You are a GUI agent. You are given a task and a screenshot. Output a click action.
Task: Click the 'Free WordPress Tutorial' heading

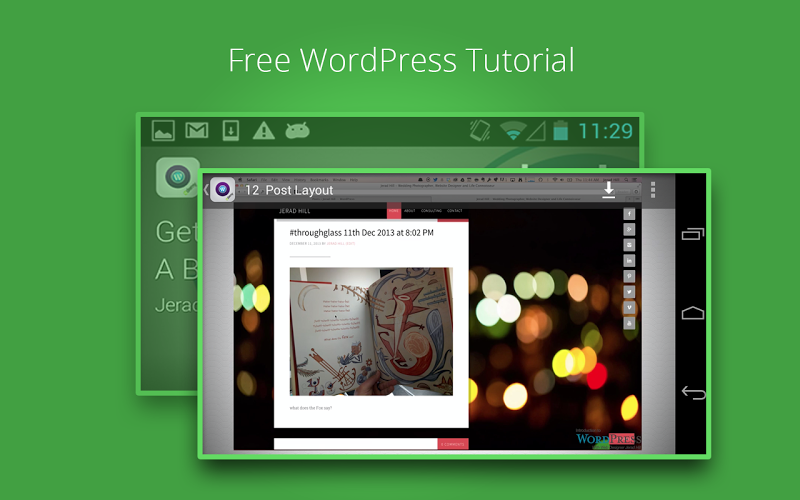tap(401, 60)
